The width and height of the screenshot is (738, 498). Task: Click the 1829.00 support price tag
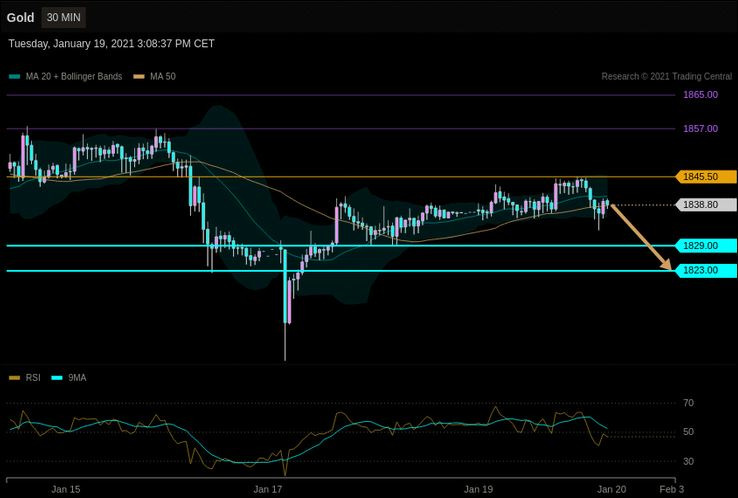[x=706, y=246]
